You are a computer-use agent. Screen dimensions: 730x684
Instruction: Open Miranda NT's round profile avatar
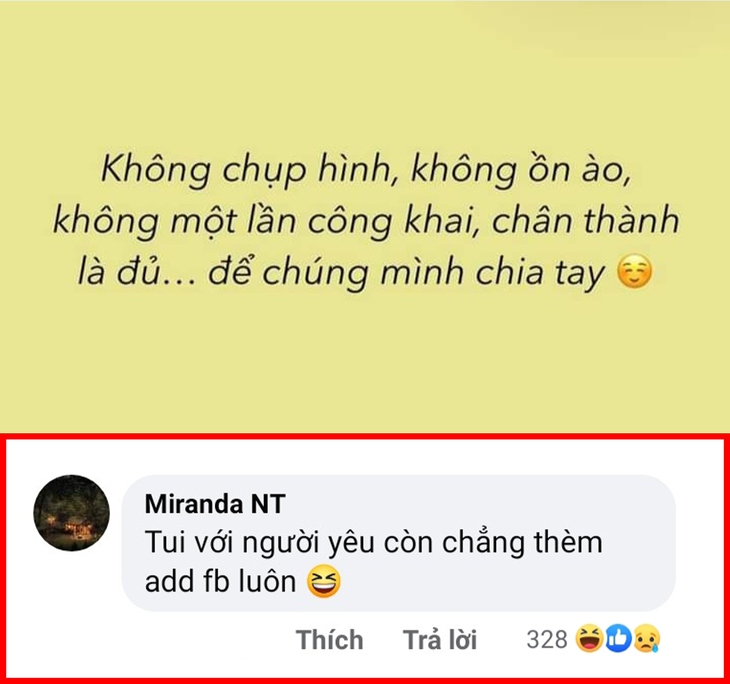tap(72, 513)
